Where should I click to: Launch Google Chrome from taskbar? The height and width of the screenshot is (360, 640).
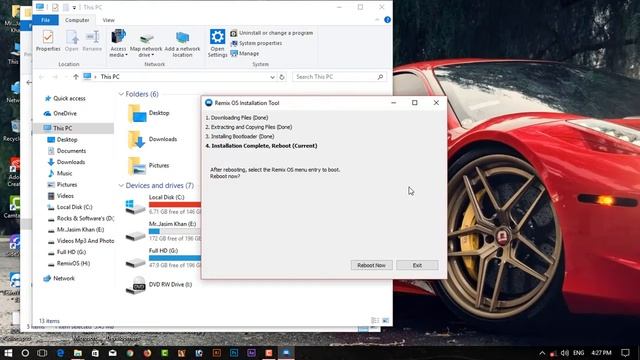coord(130,353)
